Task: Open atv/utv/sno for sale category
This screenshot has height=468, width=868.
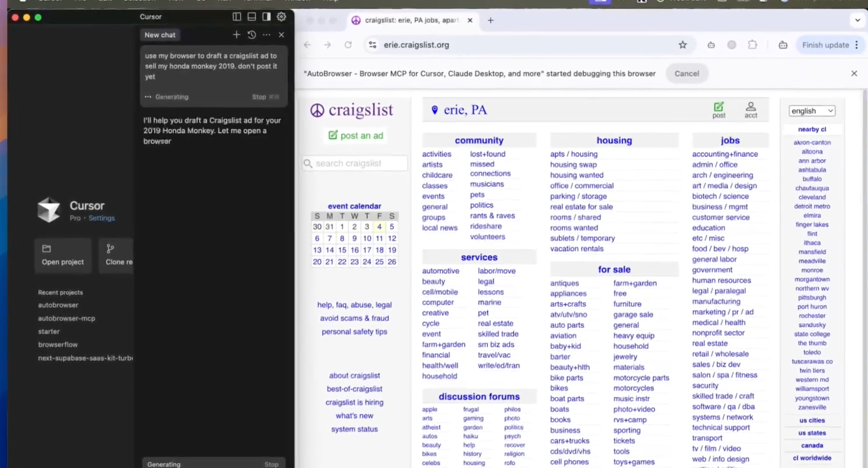Action: coord(568,314)
